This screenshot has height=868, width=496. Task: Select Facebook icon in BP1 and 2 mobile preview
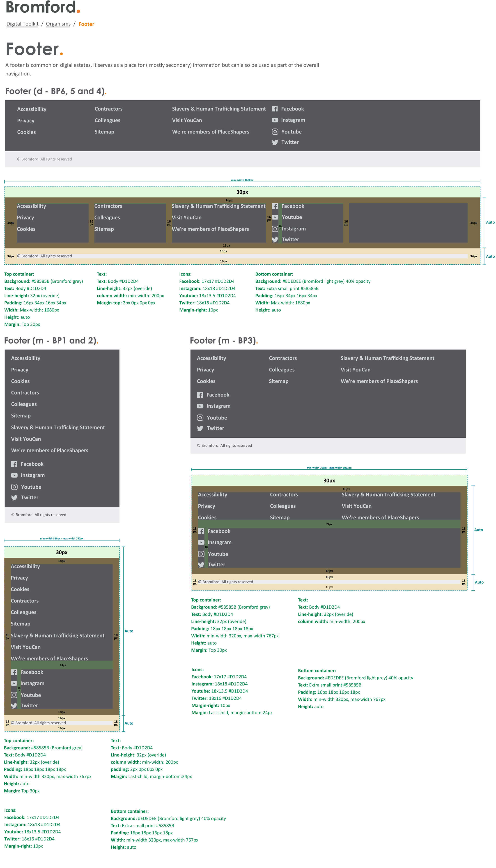14,464
